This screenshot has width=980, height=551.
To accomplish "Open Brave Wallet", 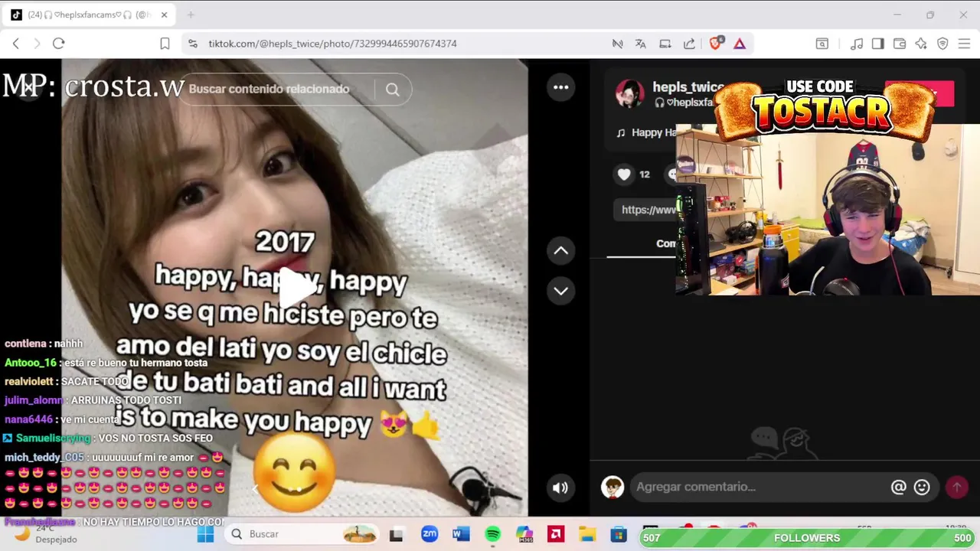I will pos(900,44).
